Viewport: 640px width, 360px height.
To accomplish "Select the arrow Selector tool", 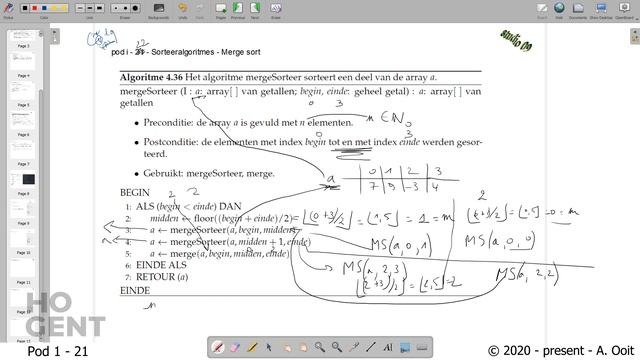I will 269,347.
